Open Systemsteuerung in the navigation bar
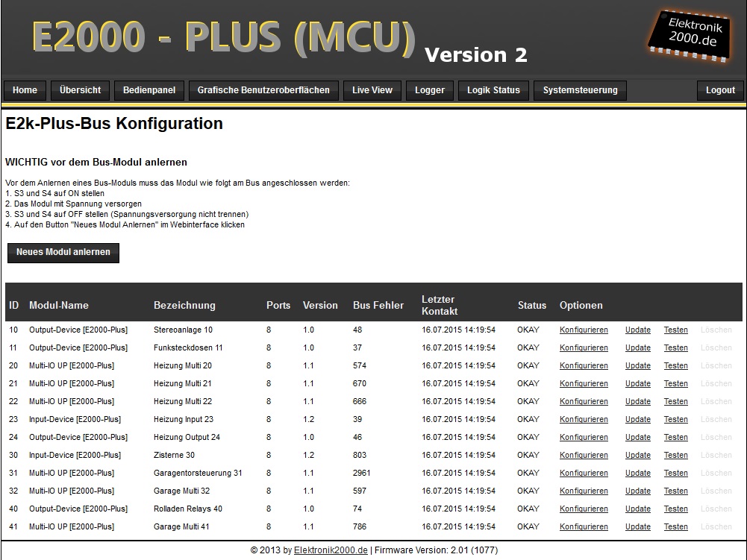 point(580,90)
